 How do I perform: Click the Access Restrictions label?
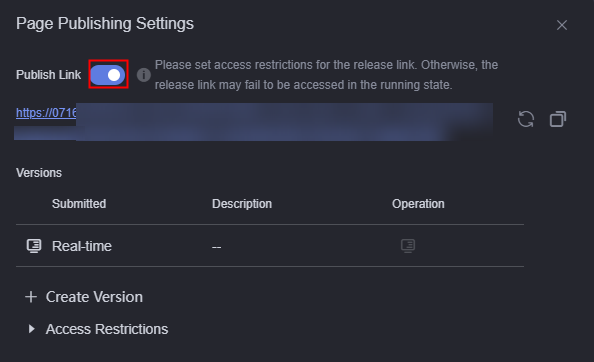(107, 329)
